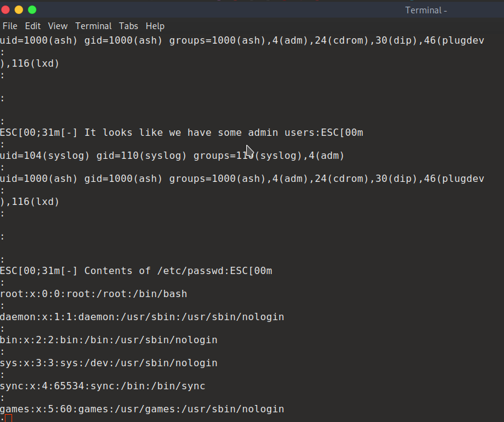Open the Edit menu
The height and width of the screenshot is (422, 504).
(33, 26)
